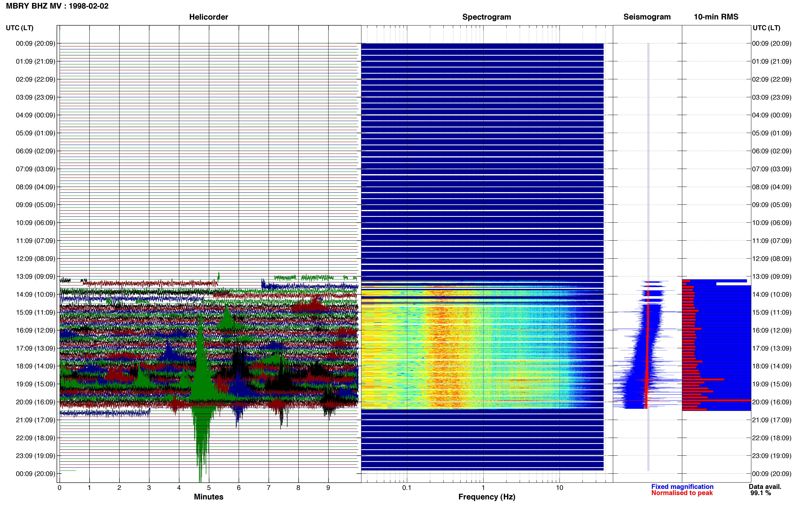This screenshot has width=812, height=508.
Task: Click right-side time label '13:09 (09:09)'
Action: [772, 277]
